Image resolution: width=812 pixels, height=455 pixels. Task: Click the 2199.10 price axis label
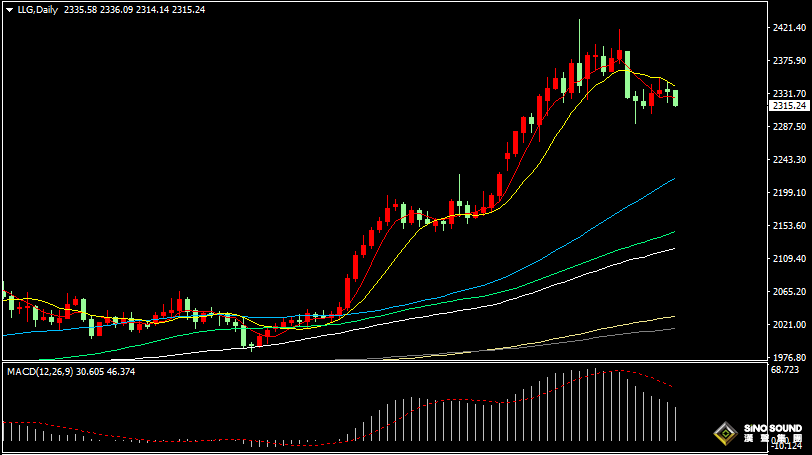pyautogui.click(x=789, y=193)
